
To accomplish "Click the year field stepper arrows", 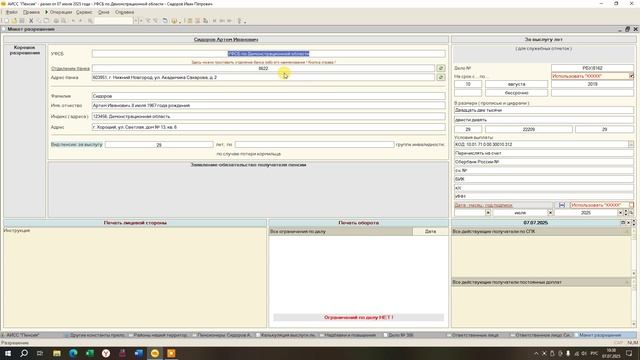I will point(626,213).
